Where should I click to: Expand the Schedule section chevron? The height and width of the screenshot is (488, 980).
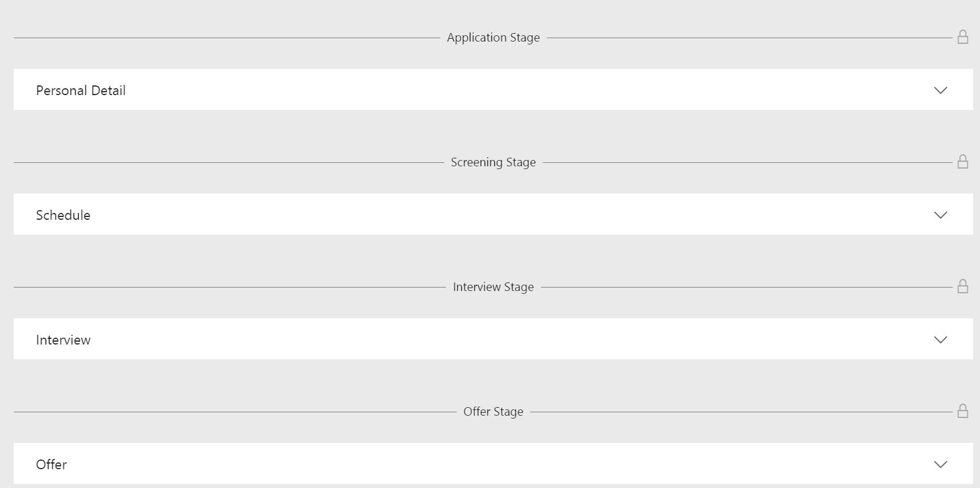[941, 215]
